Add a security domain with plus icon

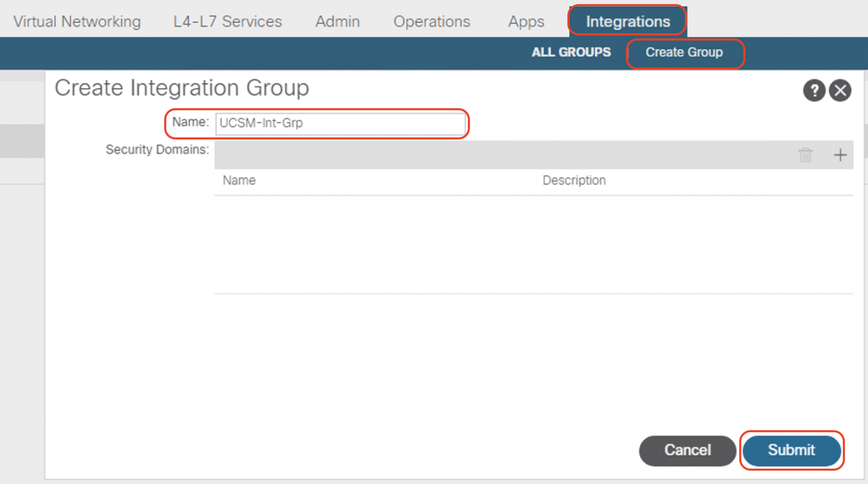pos(840,155)
